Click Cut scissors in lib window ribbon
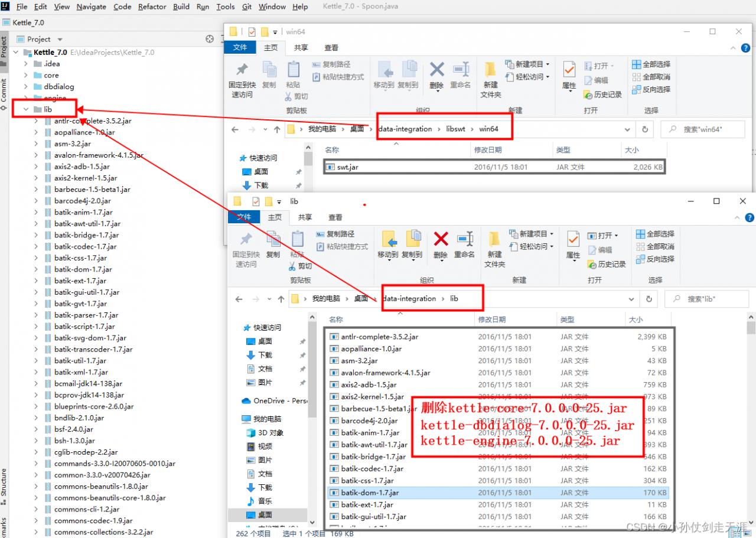The image size is (756, 538). [x=300, y=266]
